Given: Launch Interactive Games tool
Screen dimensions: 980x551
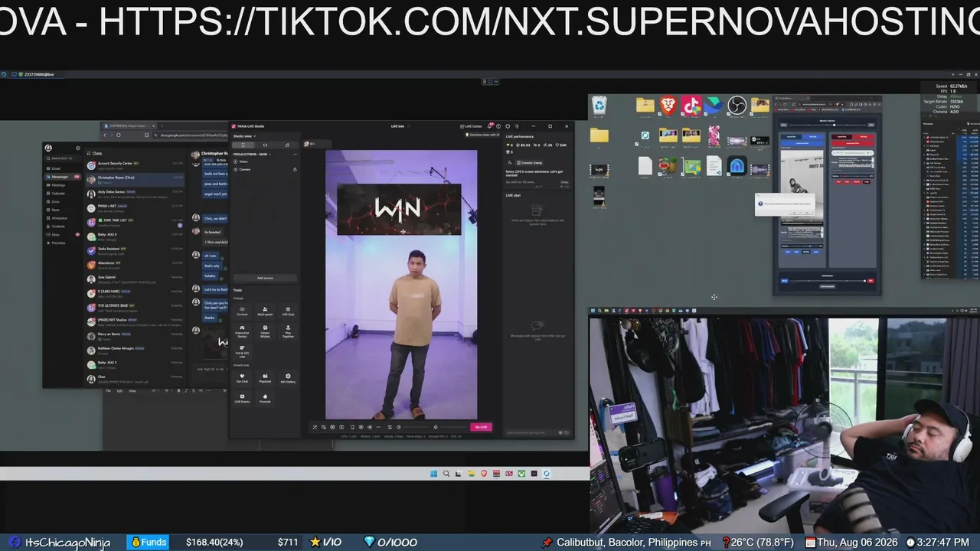Looking at the screenshot, I should point(242,331).
